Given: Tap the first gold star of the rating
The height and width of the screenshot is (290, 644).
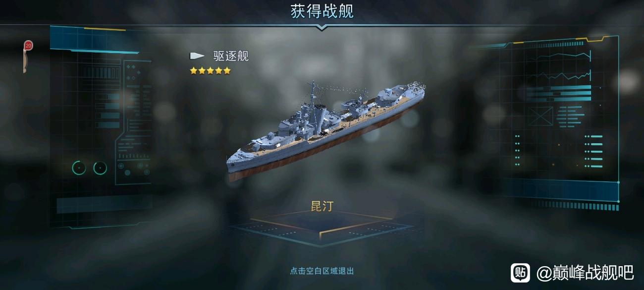Looking at the screenshot, I should [194, 71].
